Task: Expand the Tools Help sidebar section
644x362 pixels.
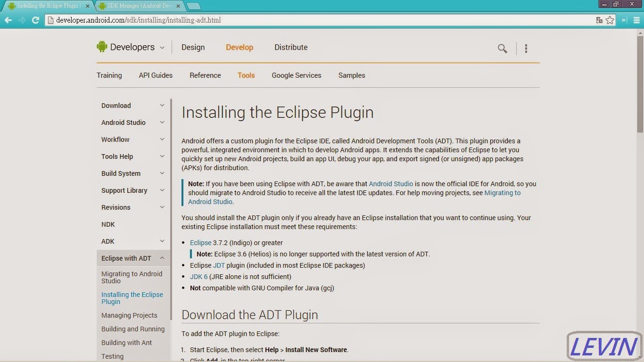Action: 162,156
